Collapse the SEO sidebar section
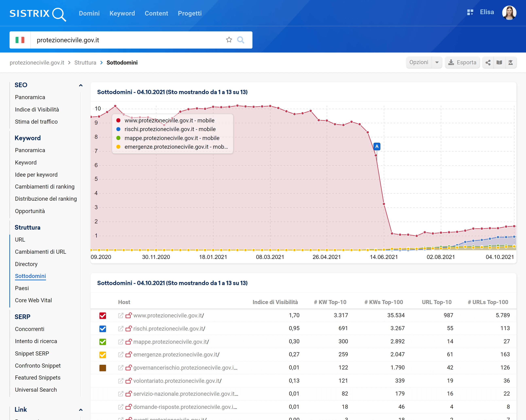Screen dimensions: 526x420 point(81,85)
